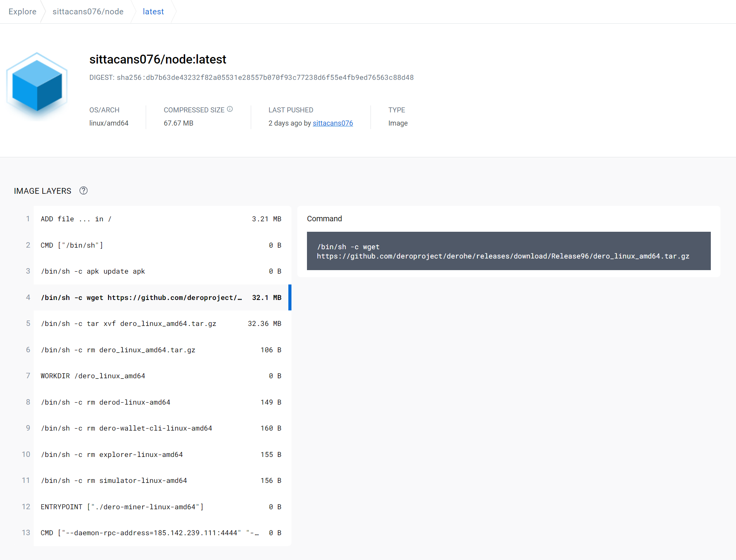Select layer 1 ADD file in /
Viewport: 736px width, 560px height.
click(x=162, y=219)
